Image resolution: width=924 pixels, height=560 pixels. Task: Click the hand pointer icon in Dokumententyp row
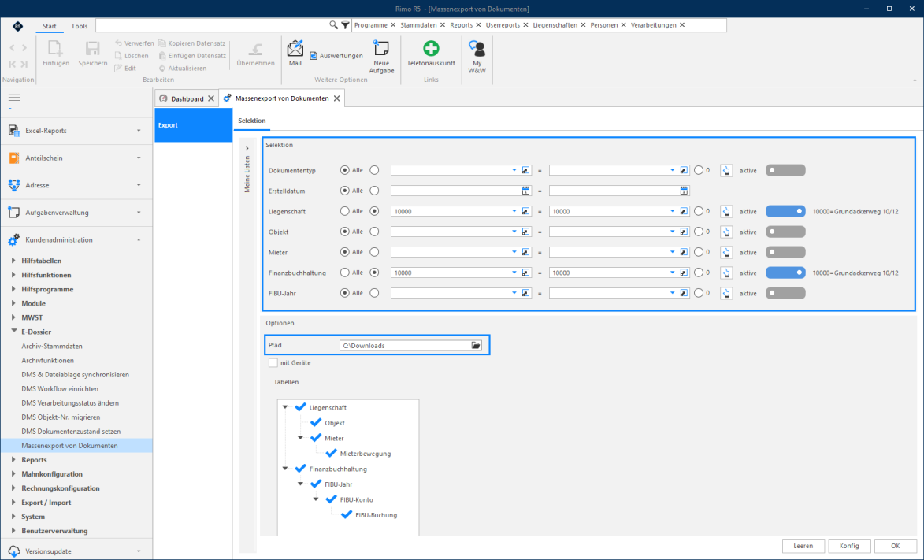click(x=726, y=170)
